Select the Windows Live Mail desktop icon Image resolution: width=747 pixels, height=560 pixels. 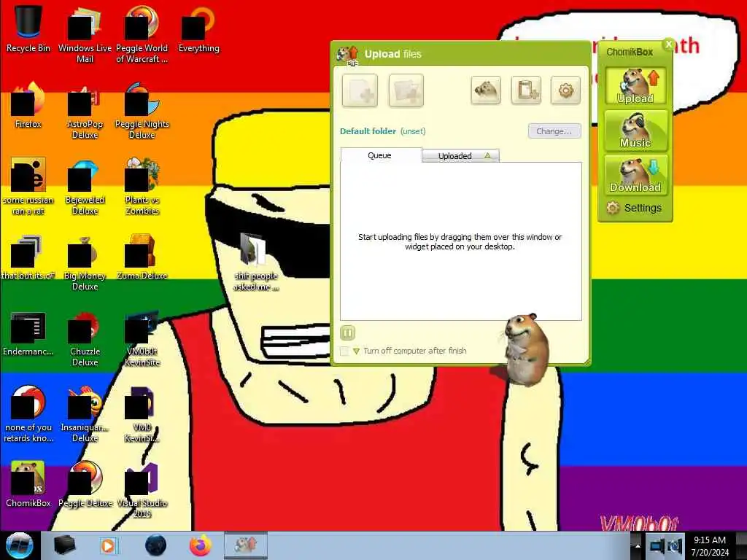tap(85, 34)
